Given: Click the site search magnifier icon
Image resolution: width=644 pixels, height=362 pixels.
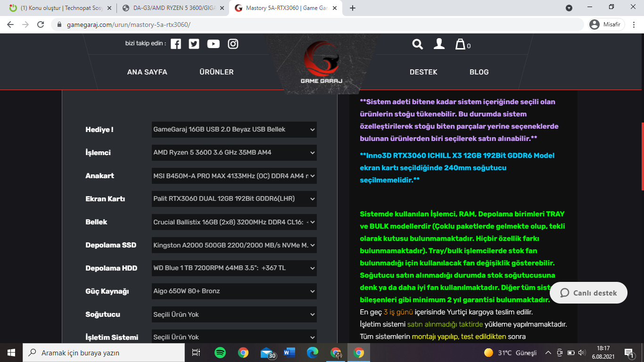Looking at the screenshot, I should (418, 44).
